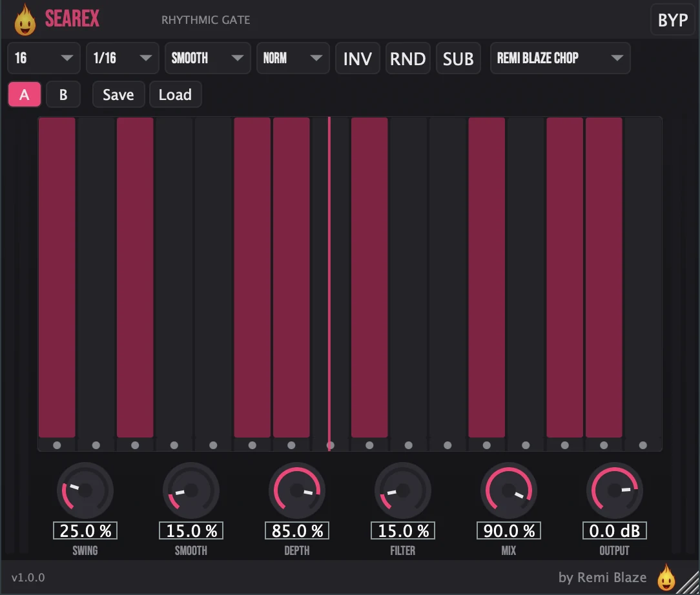Click the dot under gate step 1

click(x=57, y=445)
